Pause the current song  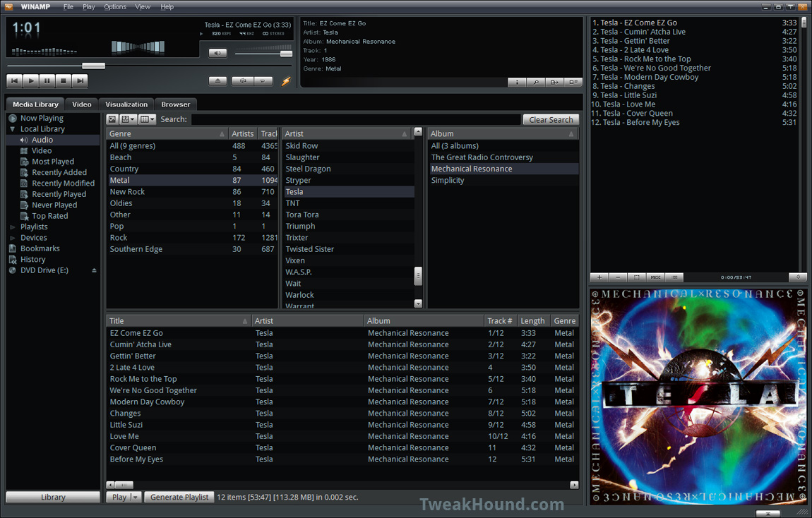47,80
